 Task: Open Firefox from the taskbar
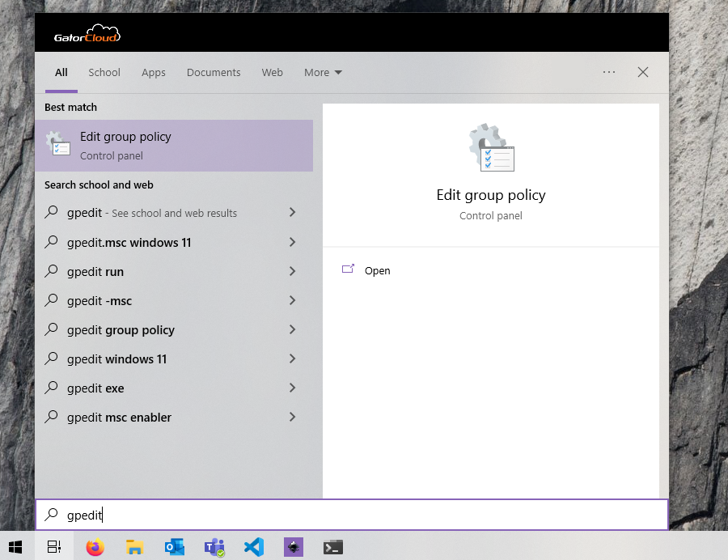click(95, 547)
